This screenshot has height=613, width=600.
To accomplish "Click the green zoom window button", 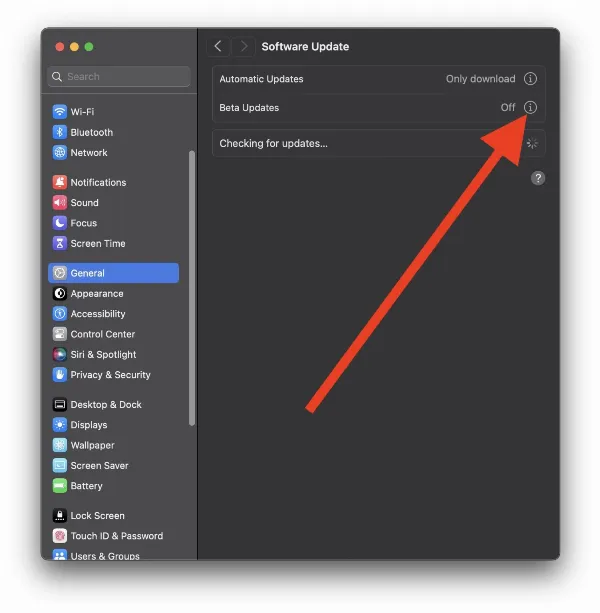I will click(x=89, y=47).
